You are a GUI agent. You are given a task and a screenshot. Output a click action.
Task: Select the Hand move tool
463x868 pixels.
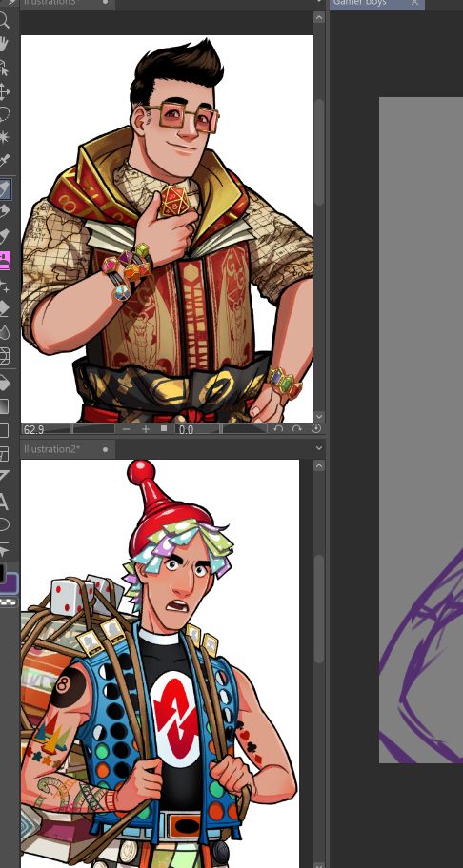pos(5,45)
